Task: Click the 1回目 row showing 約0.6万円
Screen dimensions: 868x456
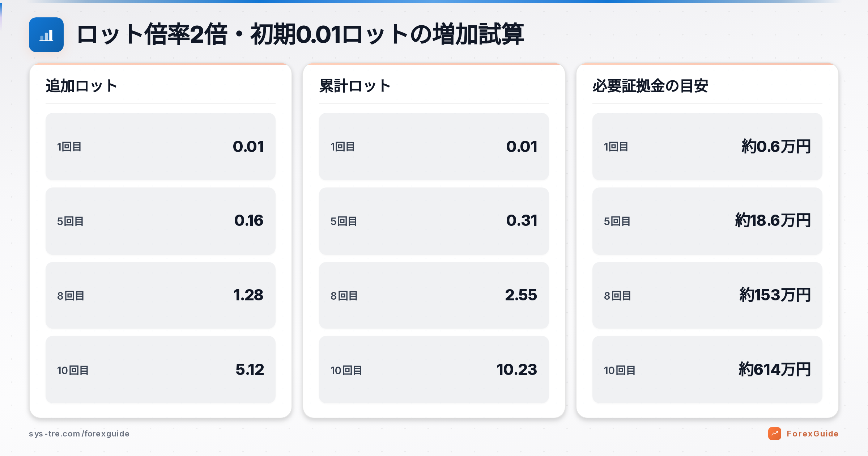Action: pyautogui.click(x=707, y=147)
